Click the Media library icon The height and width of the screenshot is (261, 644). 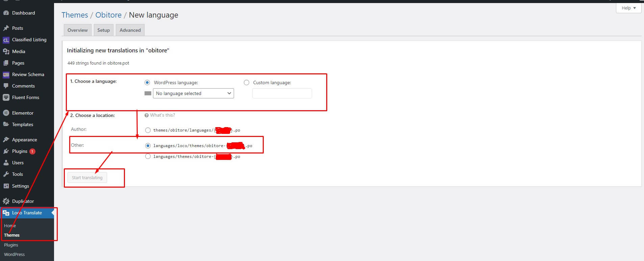6,51
